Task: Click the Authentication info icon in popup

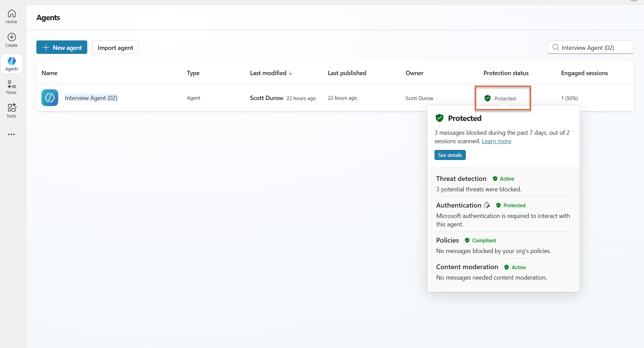Action: [487, 205]
